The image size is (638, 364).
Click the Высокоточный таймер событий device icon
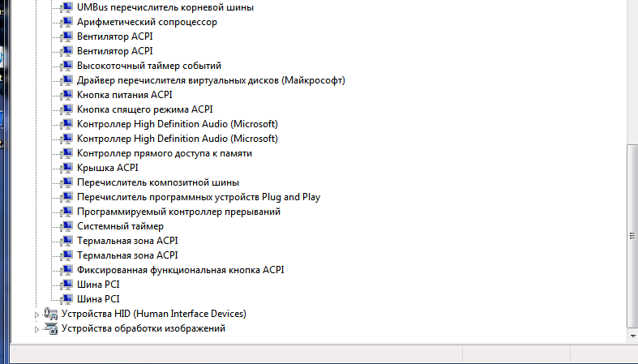click(67, 66)
